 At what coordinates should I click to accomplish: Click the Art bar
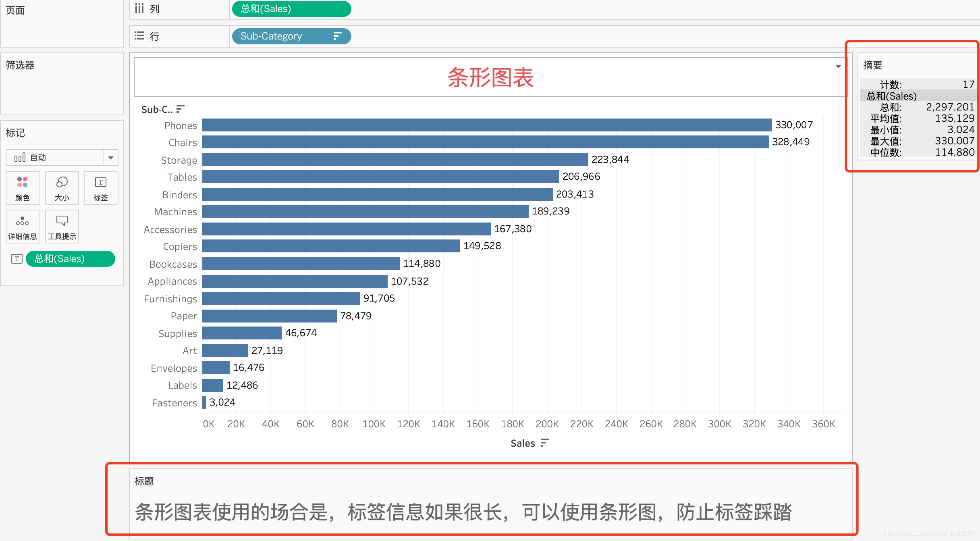pos(225,351)
